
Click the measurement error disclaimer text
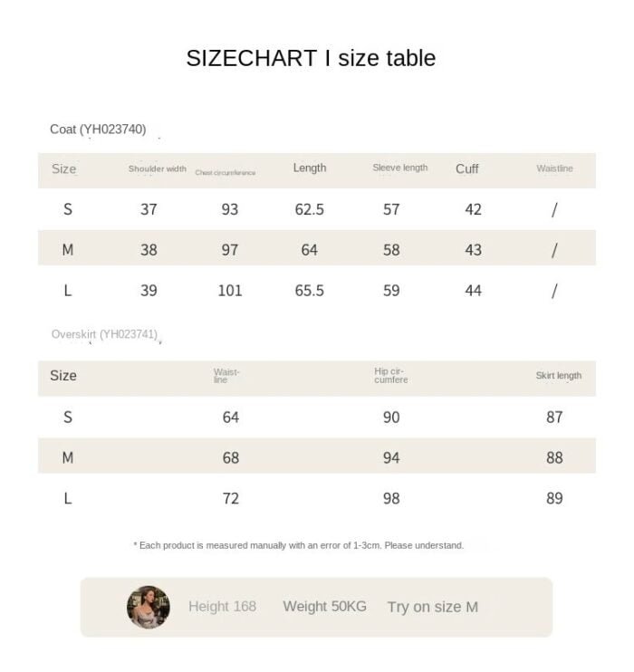299,545
